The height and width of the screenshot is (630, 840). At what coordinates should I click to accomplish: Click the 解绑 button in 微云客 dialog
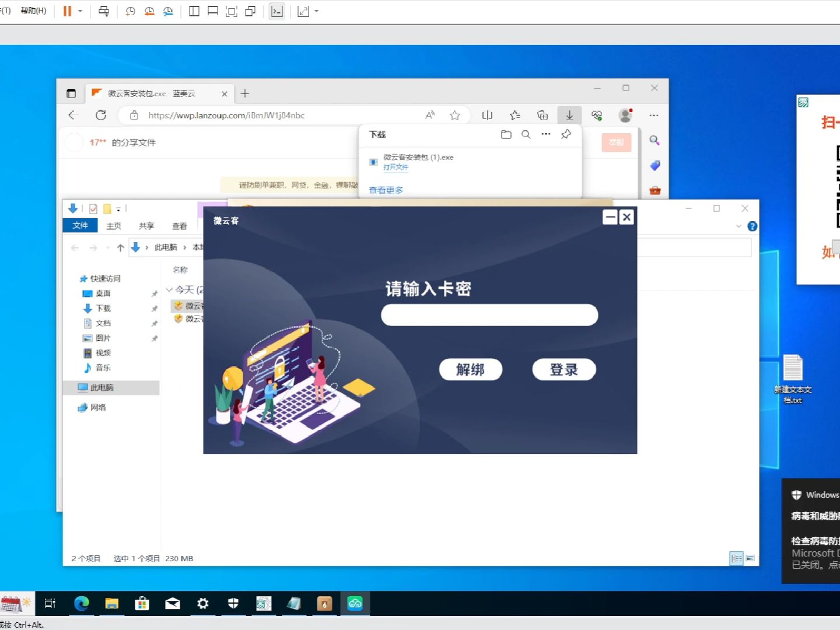[470, 369]
